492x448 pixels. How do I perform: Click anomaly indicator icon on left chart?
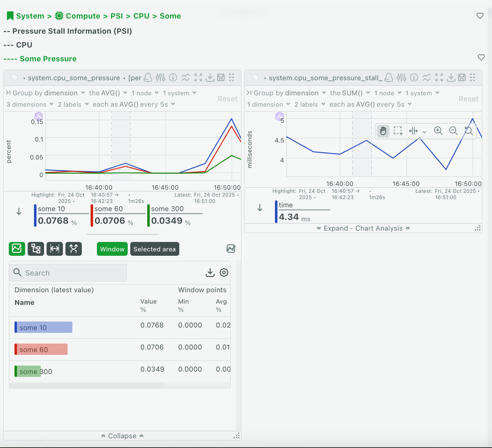(39, 116)
